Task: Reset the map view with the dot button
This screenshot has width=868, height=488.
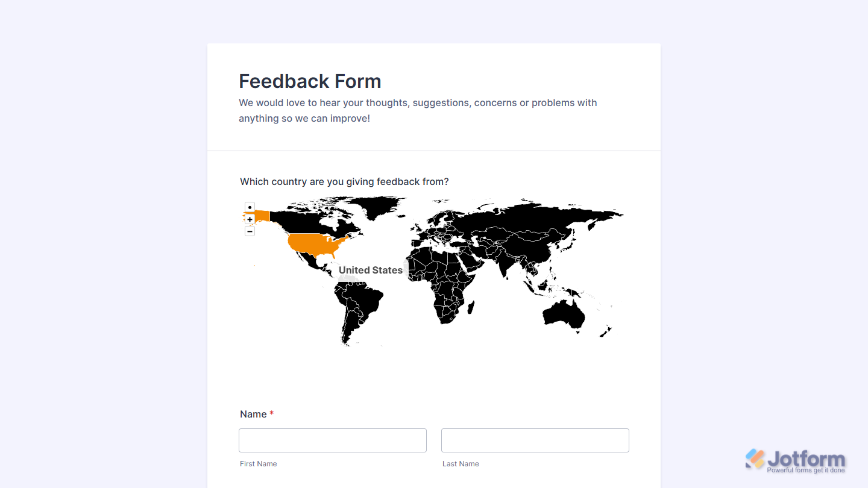Action: (250, 207)
